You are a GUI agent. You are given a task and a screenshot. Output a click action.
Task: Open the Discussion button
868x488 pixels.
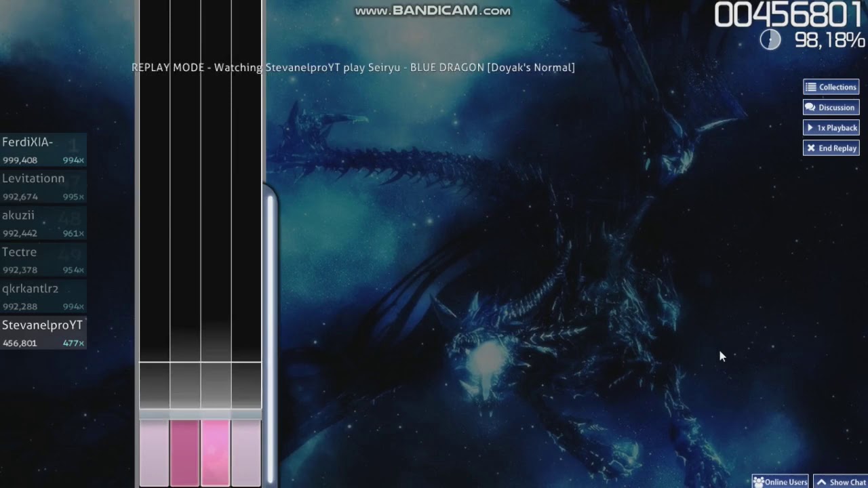(x=831, y=107)
